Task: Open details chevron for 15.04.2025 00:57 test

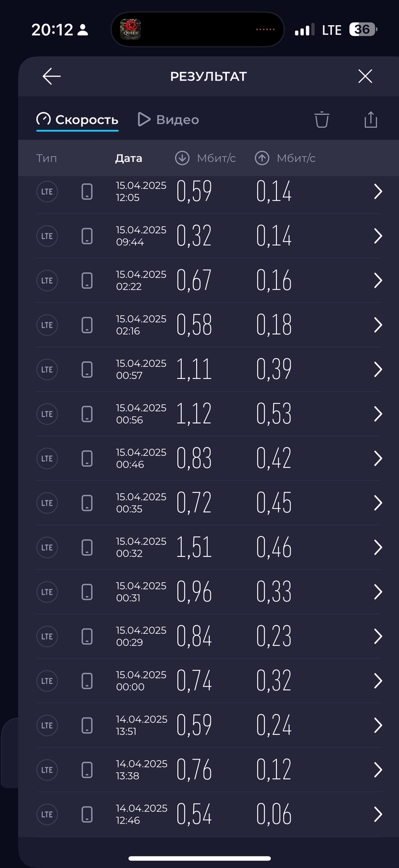Action: (x=377, y=370)
